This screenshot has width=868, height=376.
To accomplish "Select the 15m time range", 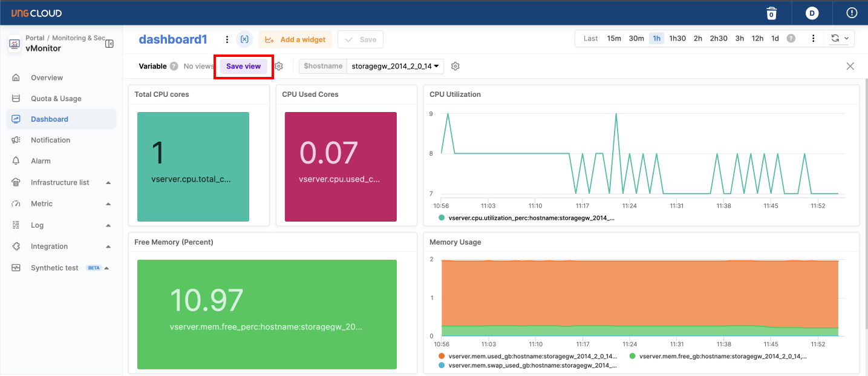I will [x=614, y=38].
